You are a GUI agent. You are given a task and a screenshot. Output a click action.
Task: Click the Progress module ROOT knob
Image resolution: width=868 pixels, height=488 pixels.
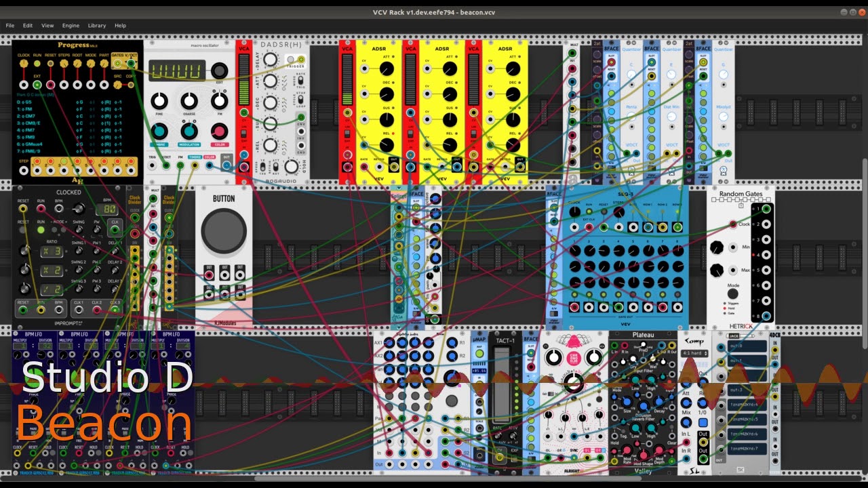[77, 63]
